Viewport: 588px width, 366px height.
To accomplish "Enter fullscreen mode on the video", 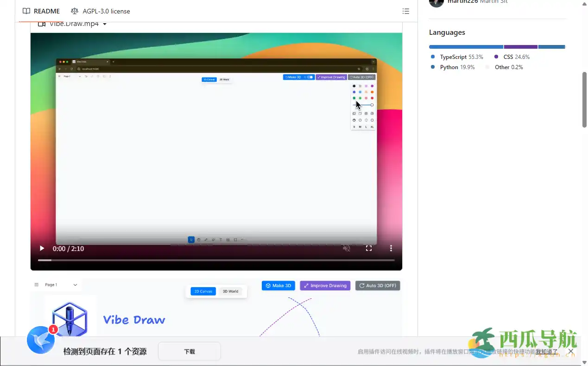I will click(x=369, y=248).
